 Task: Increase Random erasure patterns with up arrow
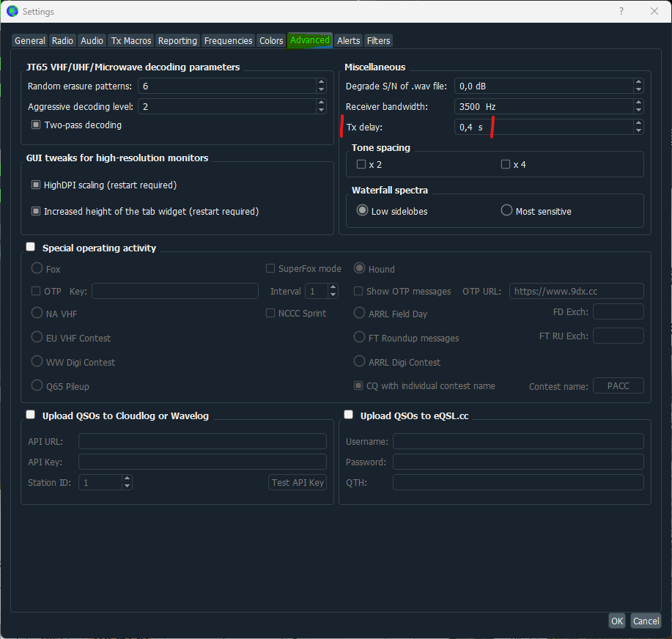(x=321, y=82)
